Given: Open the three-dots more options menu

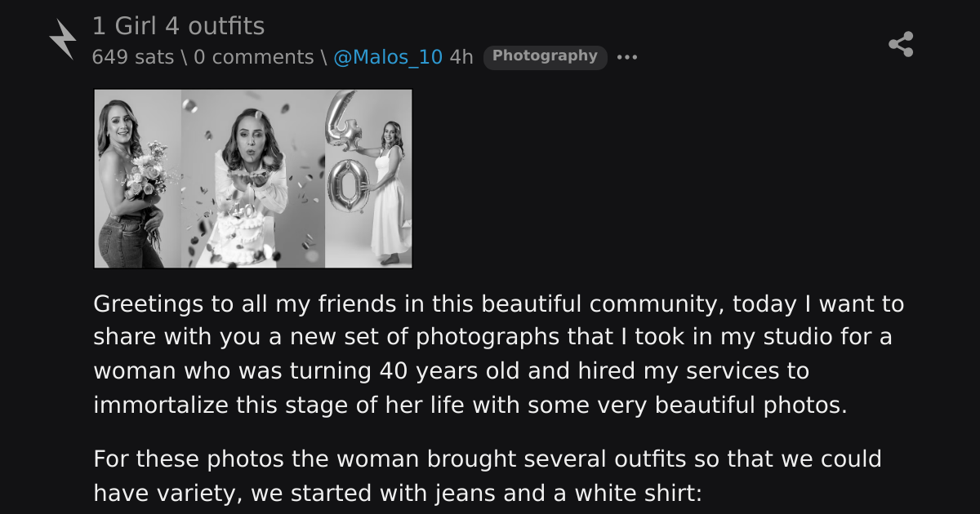Looking at the screenshot, I should coord(627,57).
